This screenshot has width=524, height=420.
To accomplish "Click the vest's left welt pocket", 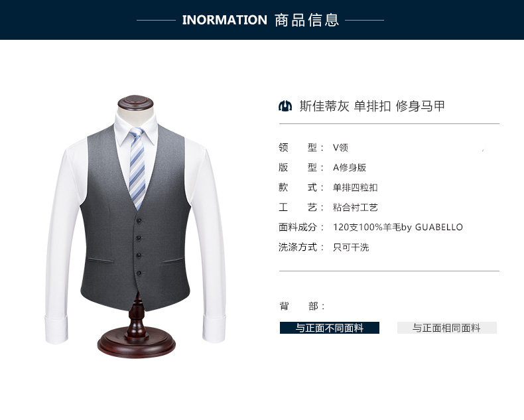I will tap(101, 260).
